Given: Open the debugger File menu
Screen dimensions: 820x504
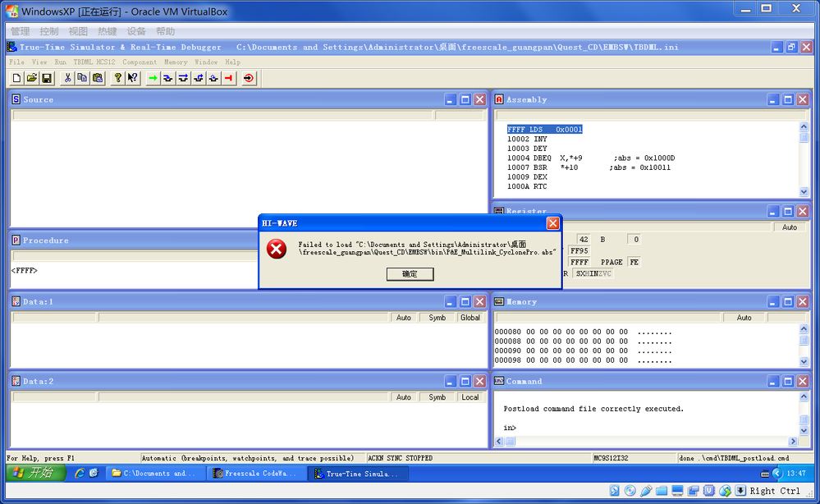Looking at the screenshot, I should pyautogui.click(x=16, y=62).
